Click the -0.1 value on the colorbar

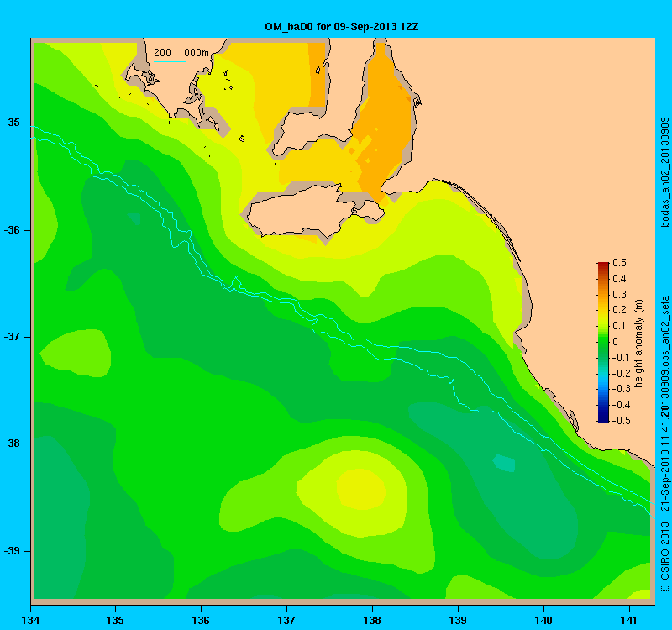click(620, 358)
